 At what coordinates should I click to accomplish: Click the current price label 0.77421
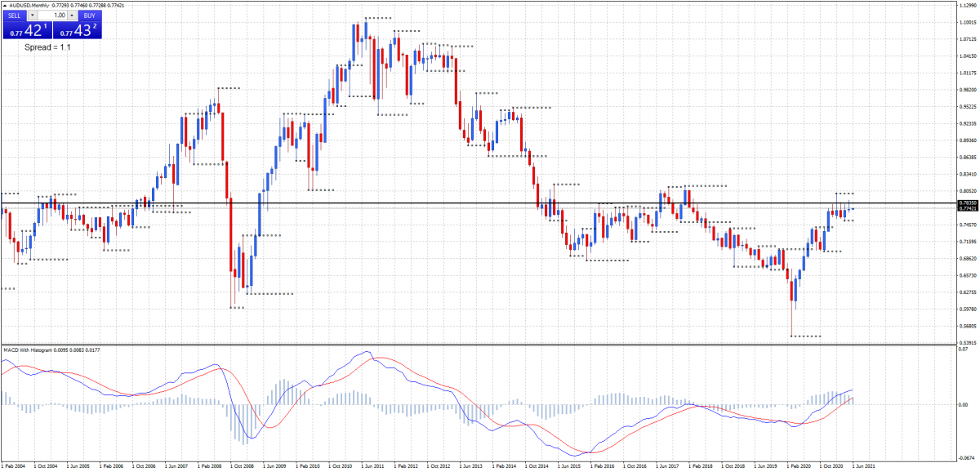(x=967, y=208)
